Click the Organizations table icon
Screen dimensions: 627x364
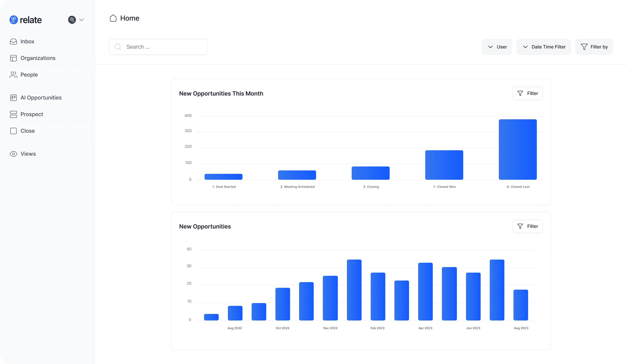[13, 58]
